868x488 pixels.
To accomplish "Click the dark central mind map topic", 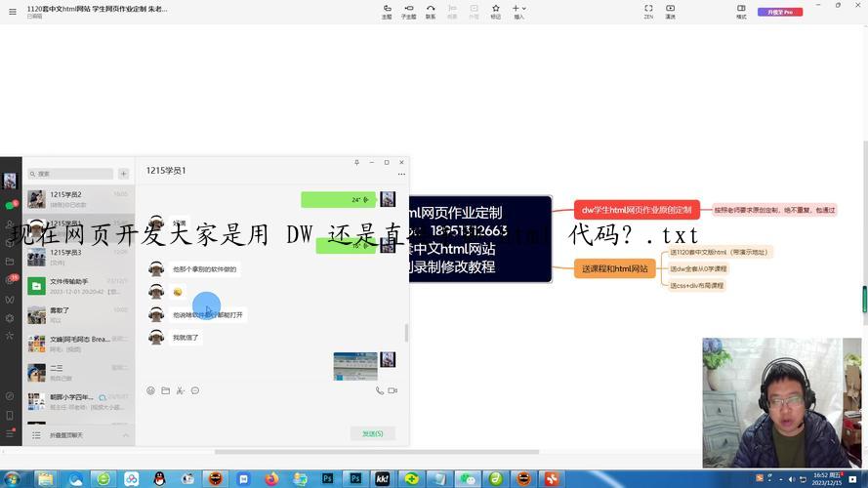I will pyautogui.click(x=480, y=239).
